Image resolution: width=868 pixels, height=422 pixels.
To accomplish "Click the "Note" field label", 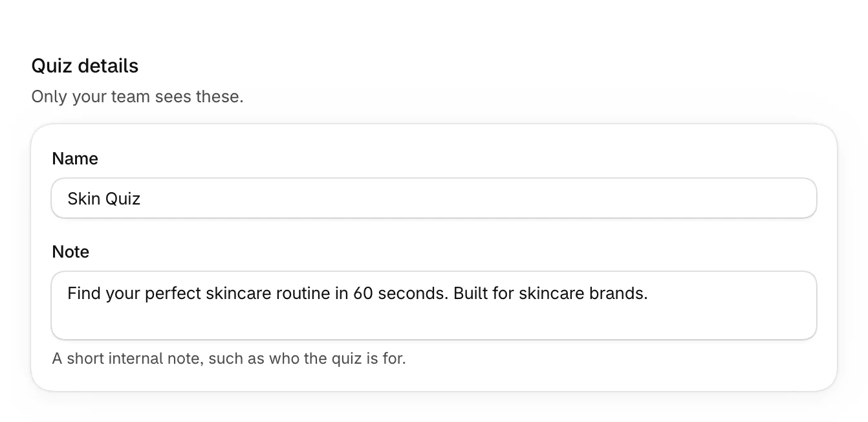I will pos(71,252).
